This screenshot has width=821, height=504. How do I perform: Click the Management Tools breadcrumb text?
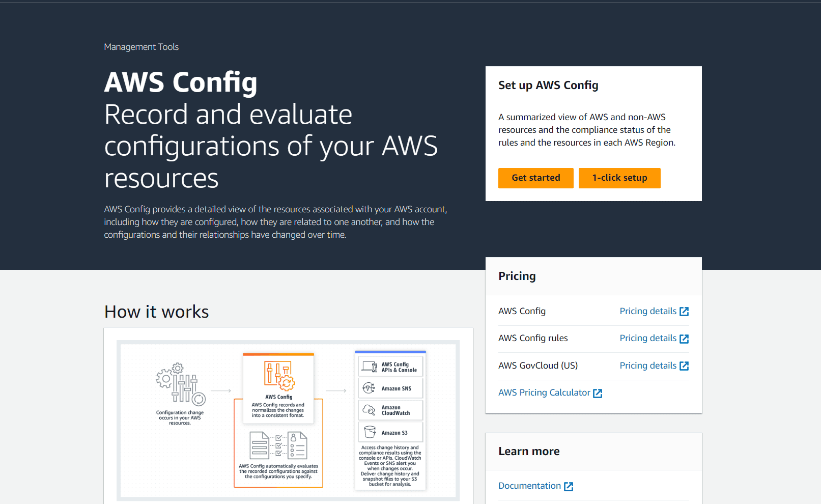(x=141, y=47)
